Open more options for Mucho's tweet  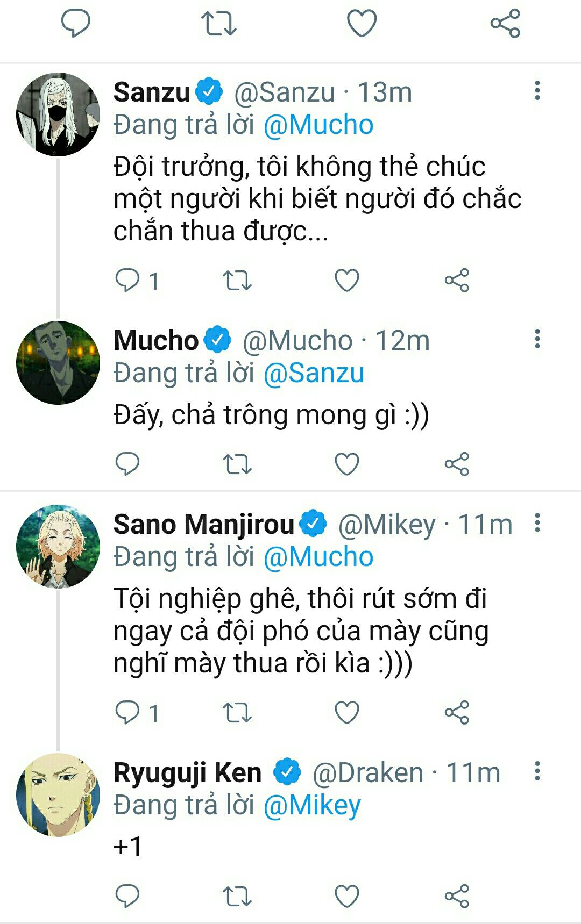[x=537, y=339]
